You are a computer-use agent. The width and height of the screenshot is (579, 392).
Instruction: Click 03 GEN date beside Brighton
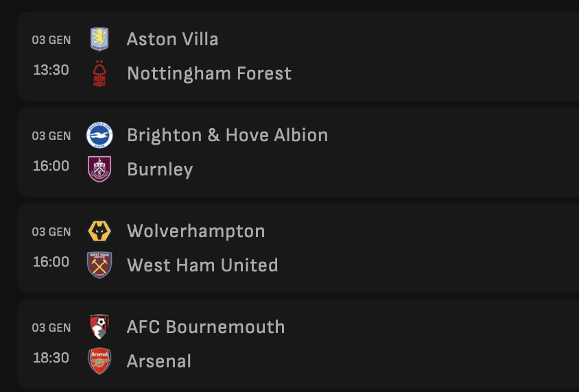pos(51,136)
